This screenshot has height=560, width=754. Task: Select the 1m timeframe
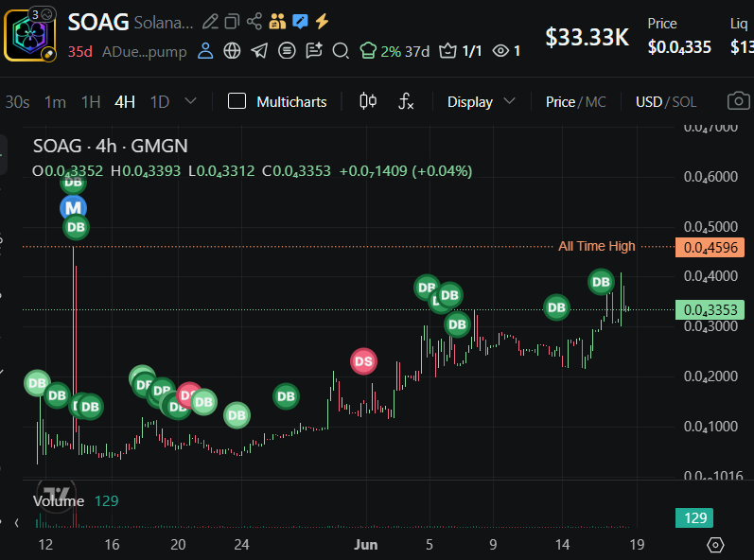(55, 102)
